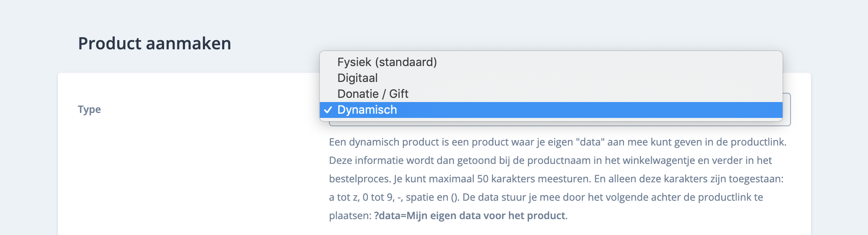The width and height of the screenshot is (868, 235).
Task: Click the checkmark beside Dynamisch
Action: pos(328,110)
